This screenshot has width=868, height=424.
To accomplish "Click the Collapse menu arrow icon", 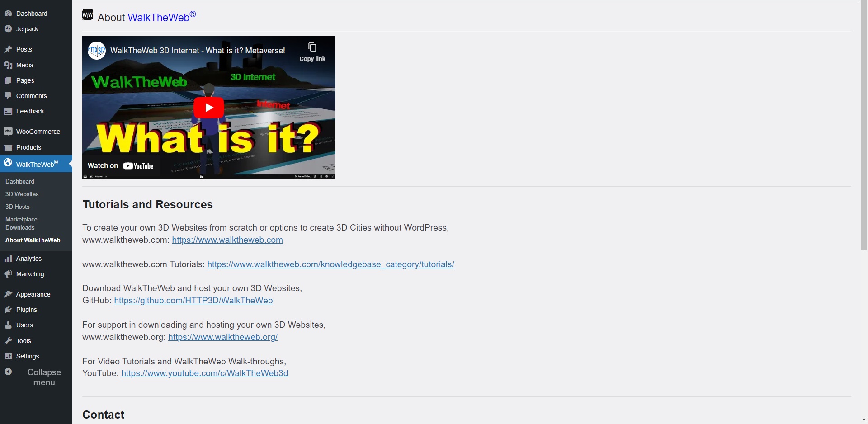I will point(8,372).
